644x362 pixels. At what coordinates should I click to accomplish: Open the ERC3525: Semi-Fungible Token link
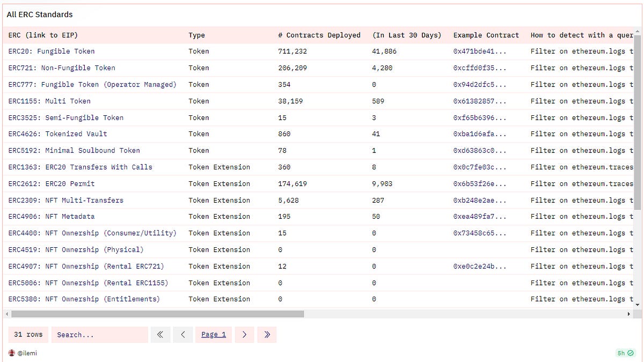pos(66,118)
